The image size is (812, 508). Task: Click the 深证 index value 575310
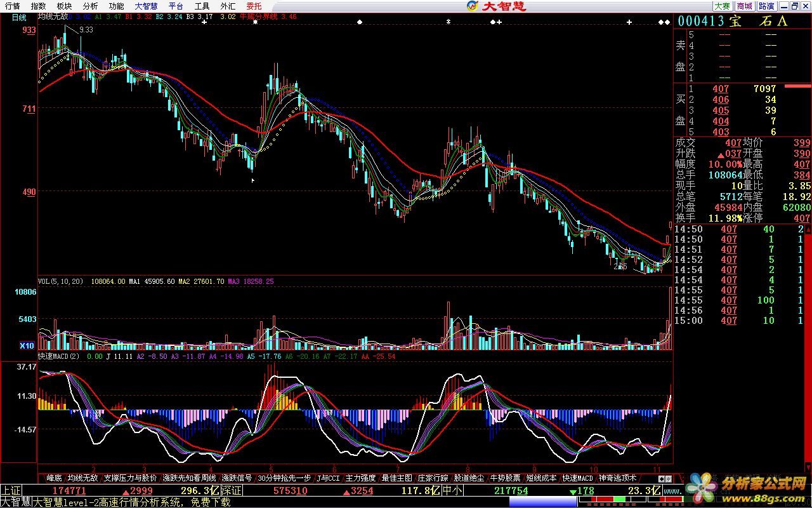[x=291, y=491]
